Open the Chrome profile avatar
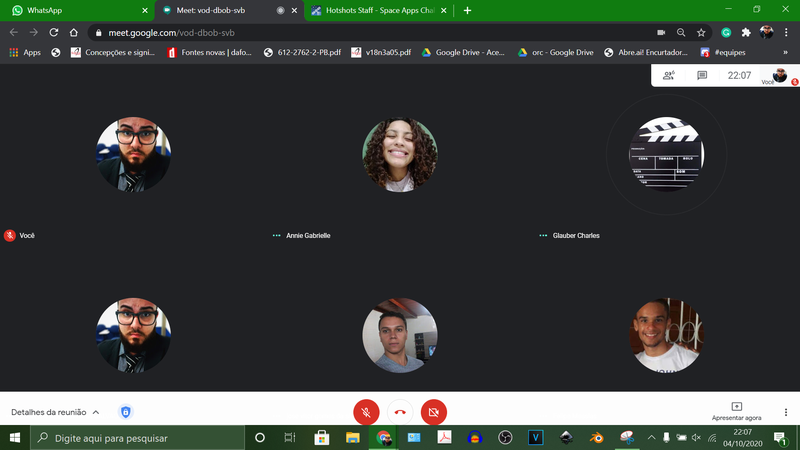The image size is (800, 450). tap(766, 32)
